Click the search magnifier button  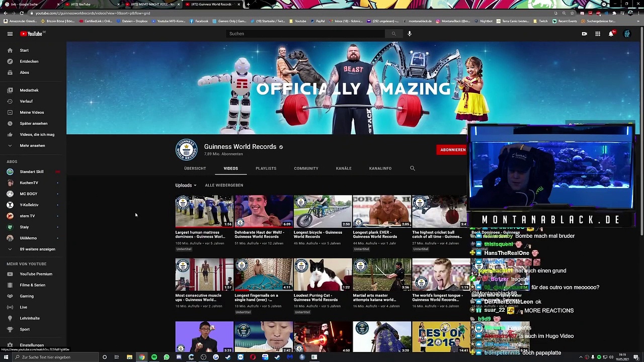coord(393,34)
